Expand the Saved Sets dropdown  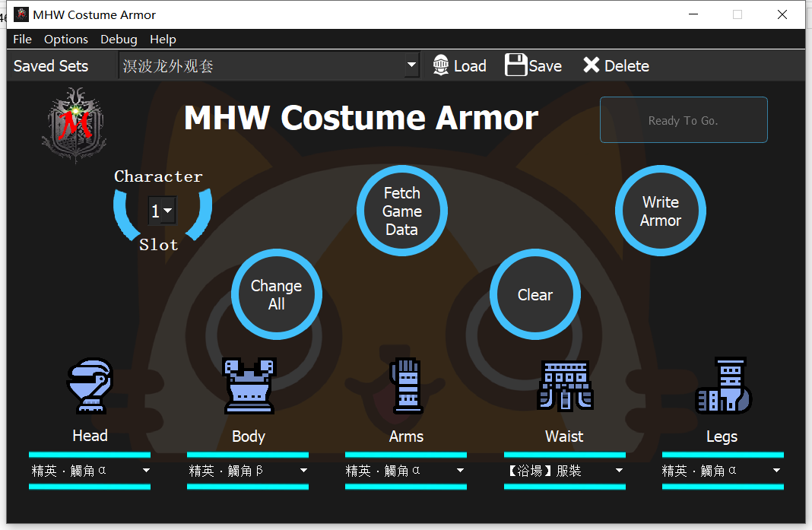point(411,66)
